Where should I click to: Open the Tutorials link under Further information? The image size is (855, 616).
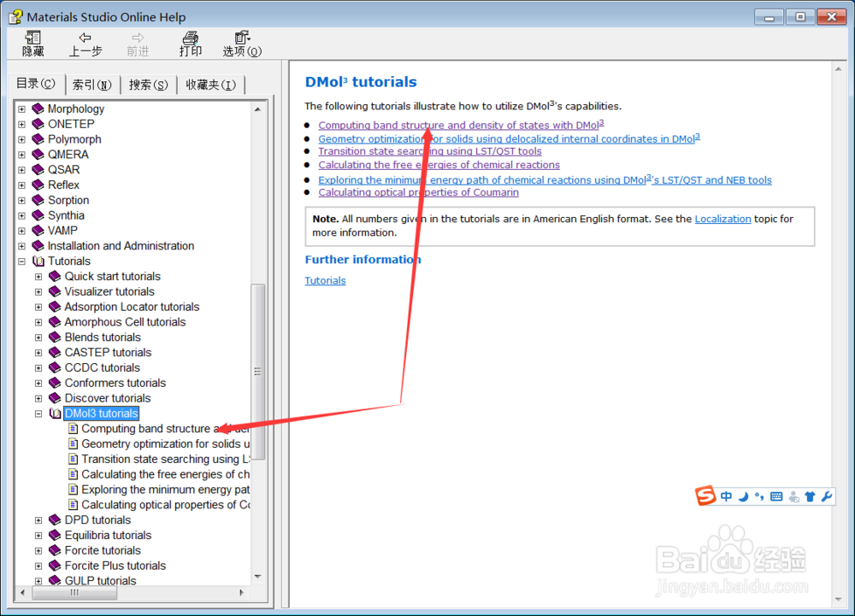click(325, 280)
